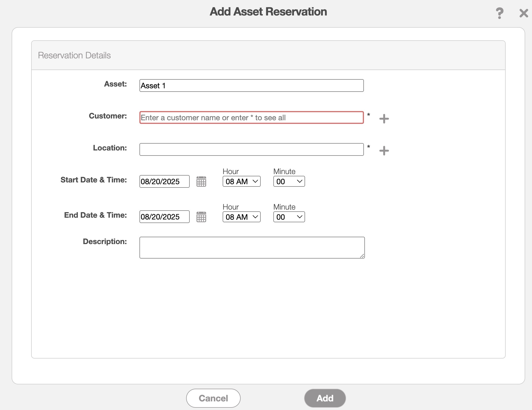
Task: Grab the Description textarea resize handle
Action: click(x=362, y=256)
